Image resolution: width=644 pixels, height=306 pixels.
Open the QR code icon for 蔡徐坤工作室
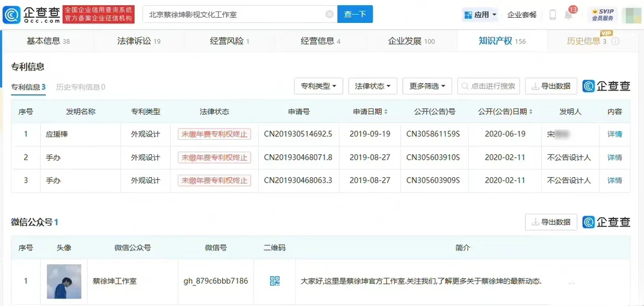(x=274, y=281)
